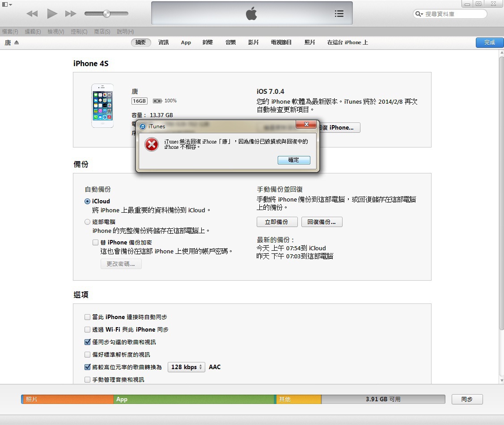Click the eject icon next to 唐
This screenshot has height=425, width=504.
[17, 42]
